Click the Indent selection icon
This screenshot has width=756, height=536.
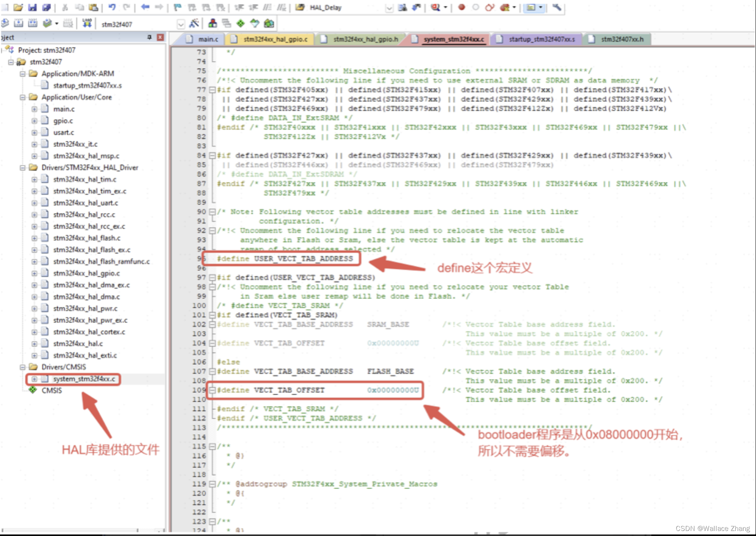(x=239, y=7)
